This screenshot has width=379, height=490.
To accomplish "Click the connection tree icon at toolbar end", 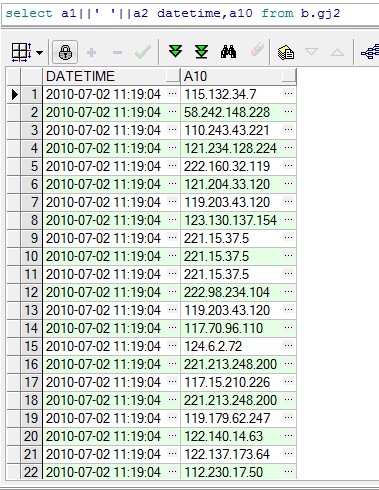I will (370, 52).
